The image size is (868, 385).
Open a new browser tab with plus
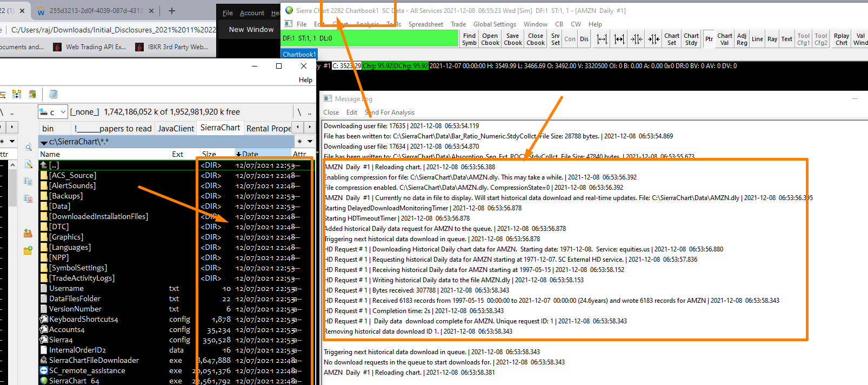pyautogui.click(x=171, y=11)
